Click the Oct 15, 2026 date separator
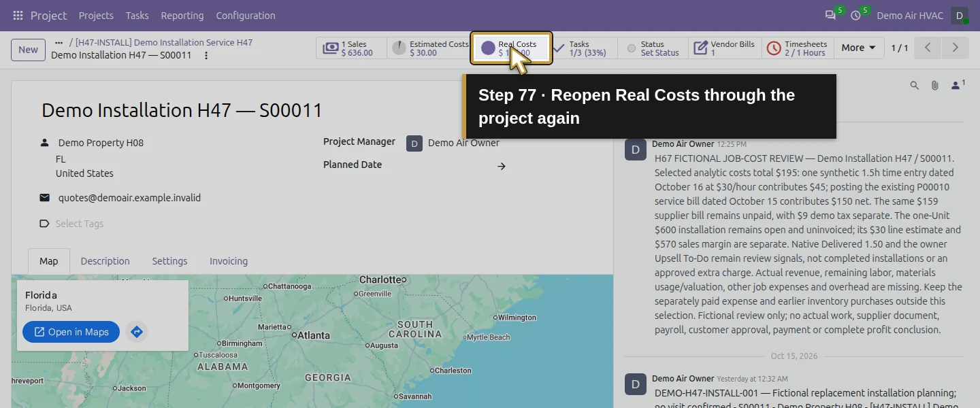This screenshot has width=980, height=408. click(x=794, y=356)
